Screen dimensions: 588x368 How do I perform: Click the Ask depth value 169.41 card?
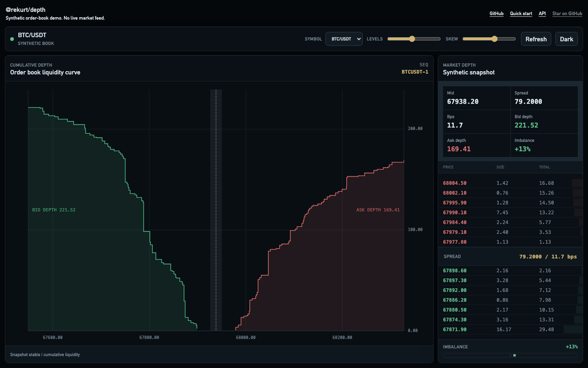point(477,145)
